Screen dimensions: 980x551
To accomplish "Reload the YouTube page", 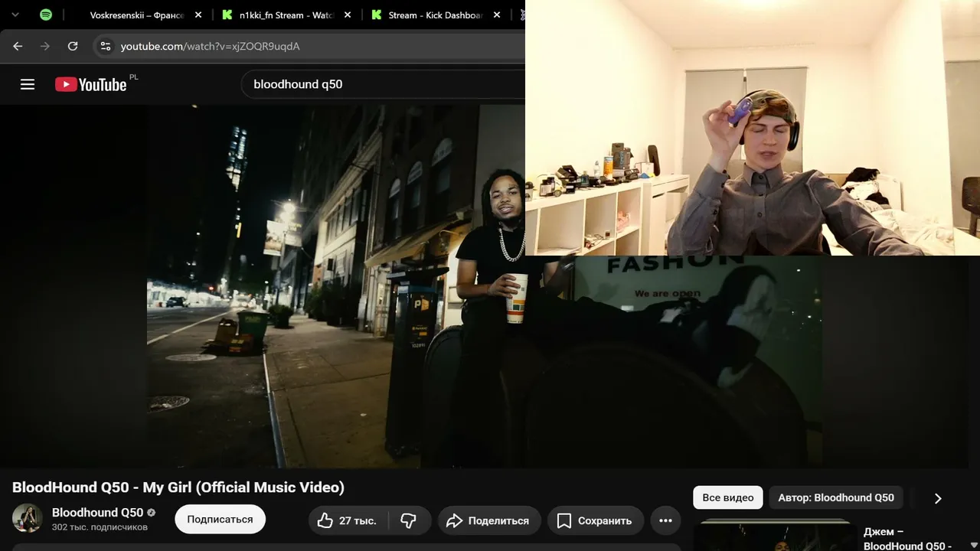I will coord(73,46).
